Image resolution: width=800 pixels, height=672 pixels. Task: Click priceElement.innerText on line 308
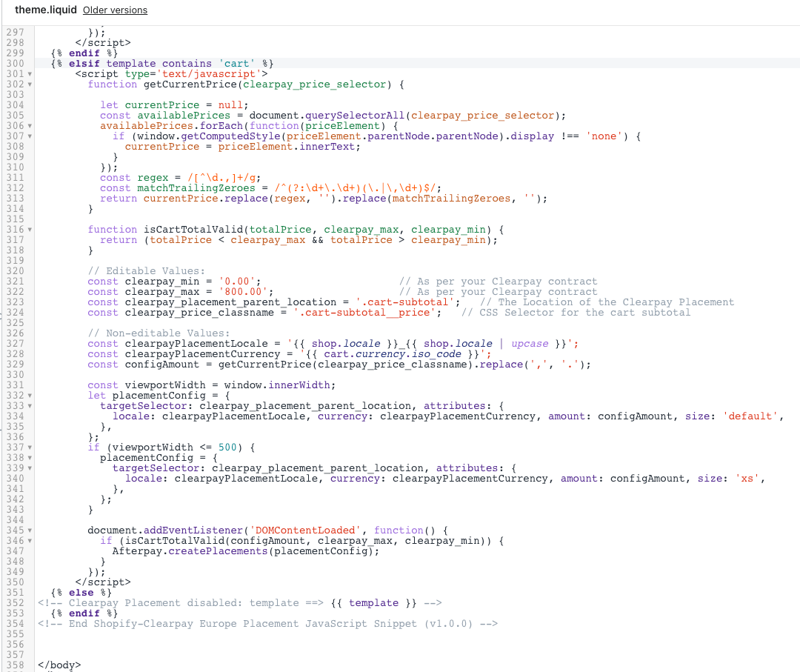pyautogui.click(x=286, y=147)
